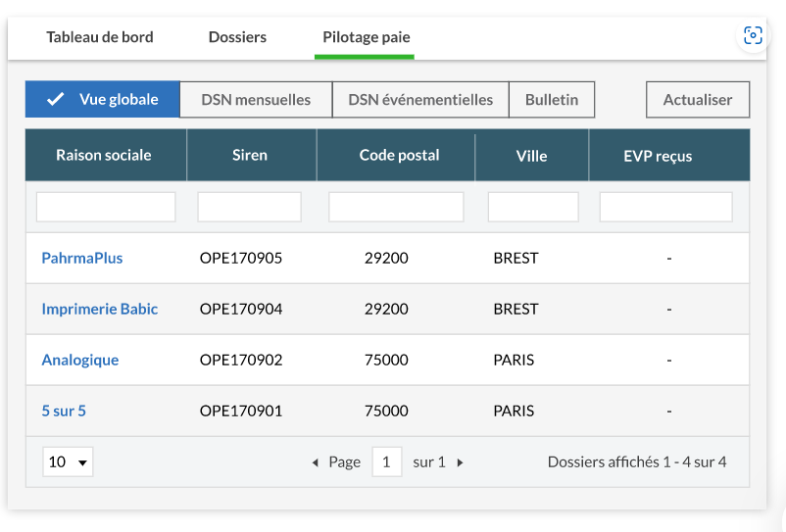Open the Dossiers tab
The width and height of the screenshot is (786, 532).
click(x=237, y=37)
